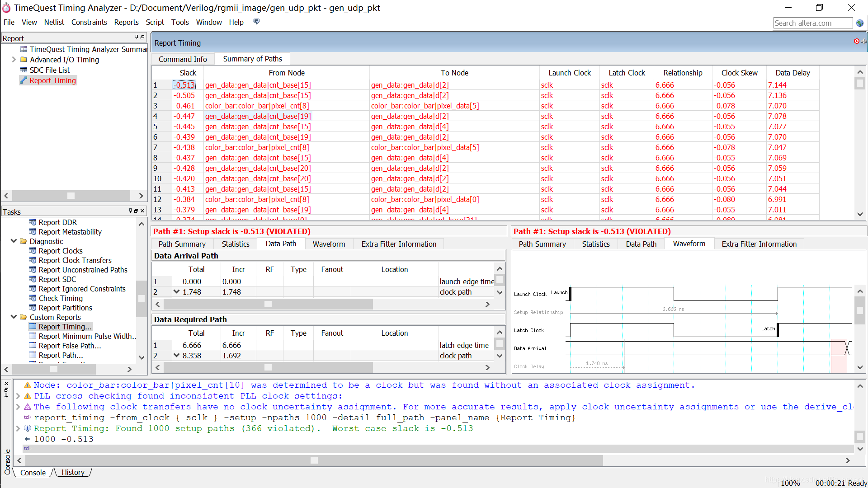Image resolution: width=868 pixels, height=488 pixels.
Task: Expand the Report Timing info message
Action: click(x=18, y=428)
